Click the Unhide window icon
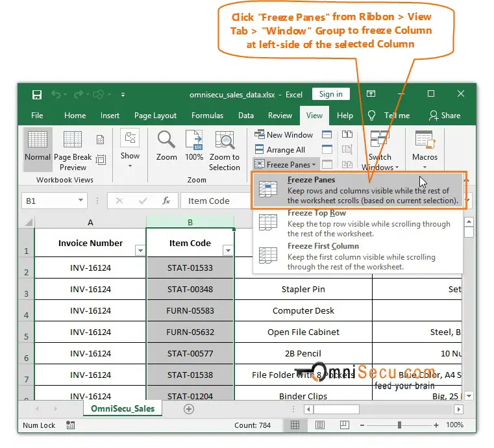 pos(327,164)
